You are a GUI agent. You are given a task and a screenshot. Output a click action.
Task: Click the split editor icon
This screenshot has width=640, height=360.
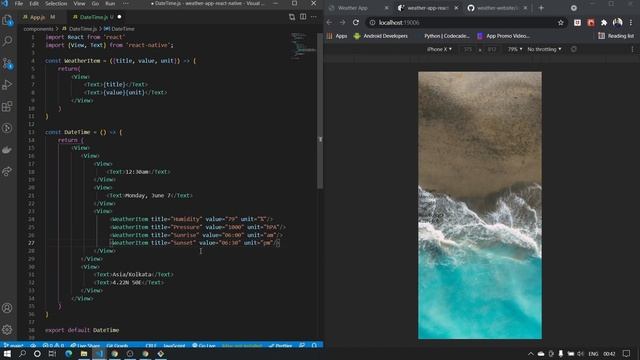click(303, 17)
